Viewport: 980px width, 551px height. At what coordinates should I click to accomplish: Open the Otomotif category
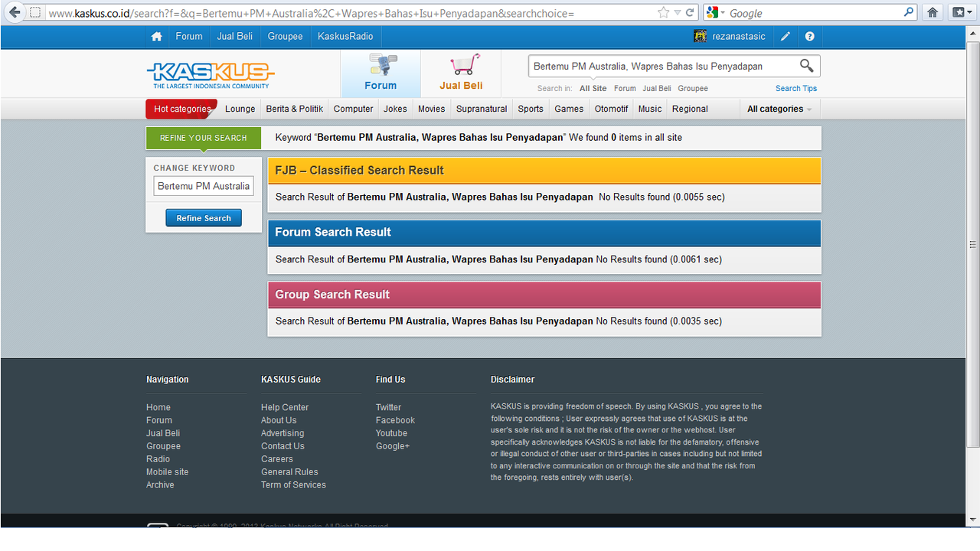coord(611,109)
